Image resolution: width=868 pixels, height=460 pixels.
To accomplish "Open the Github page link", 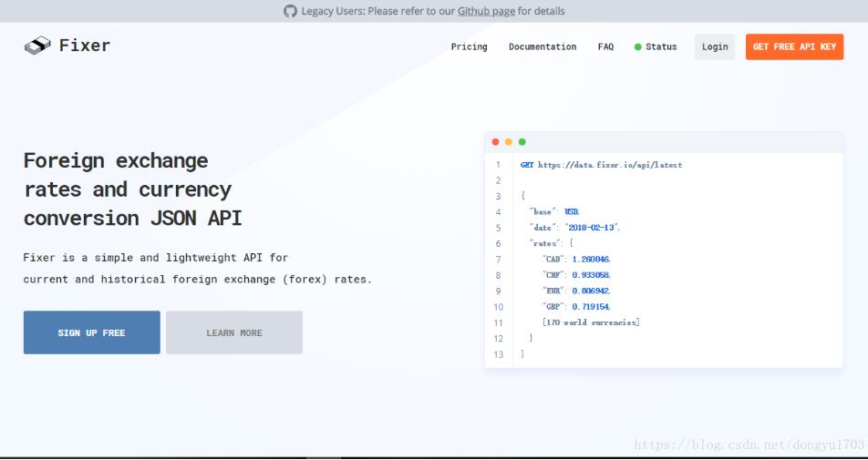I will pyautogui.click(x=486, y=11).
